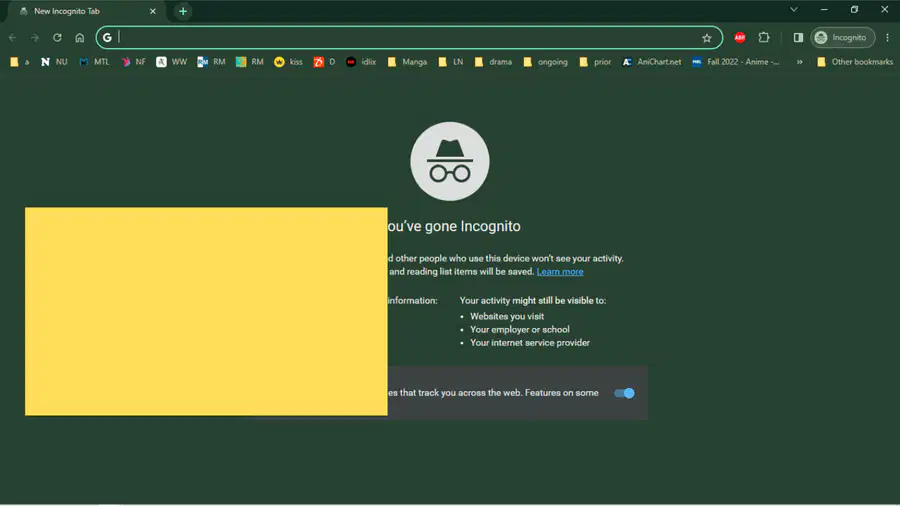Image resolution: width=900 pixels, height=506 pixels.
Task: Click 'Websites you visit' text
Action: [507, 316]
